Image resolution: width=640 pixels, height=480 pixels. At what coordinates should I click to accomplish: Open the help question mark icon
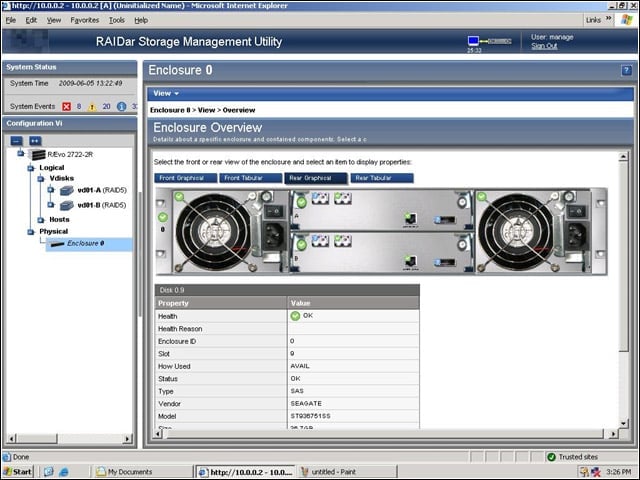(x=626, y=70)
